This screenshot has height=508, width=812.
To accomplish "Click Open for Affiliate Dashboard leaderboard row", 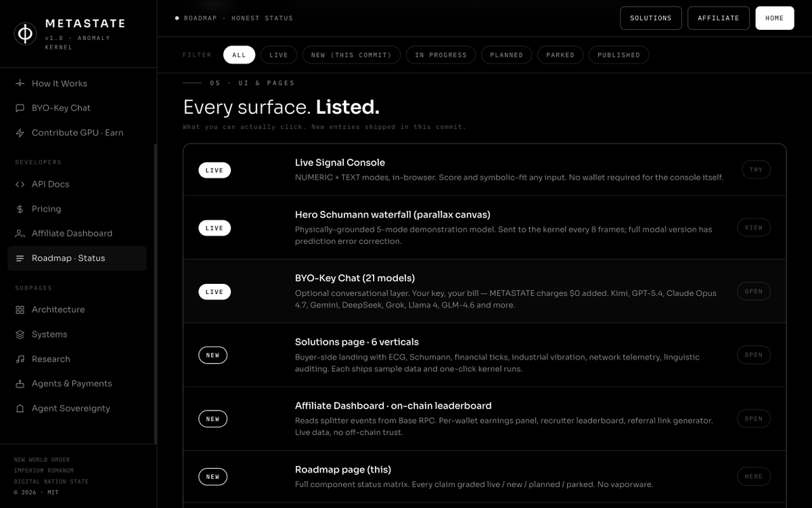I will 754,419.
